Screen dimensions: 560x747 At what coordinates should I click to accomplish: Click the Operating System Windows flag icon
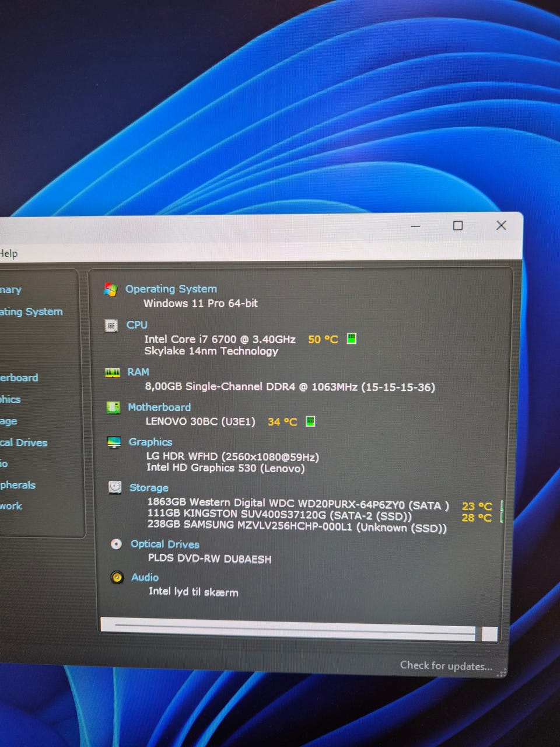tap(111, 289)
